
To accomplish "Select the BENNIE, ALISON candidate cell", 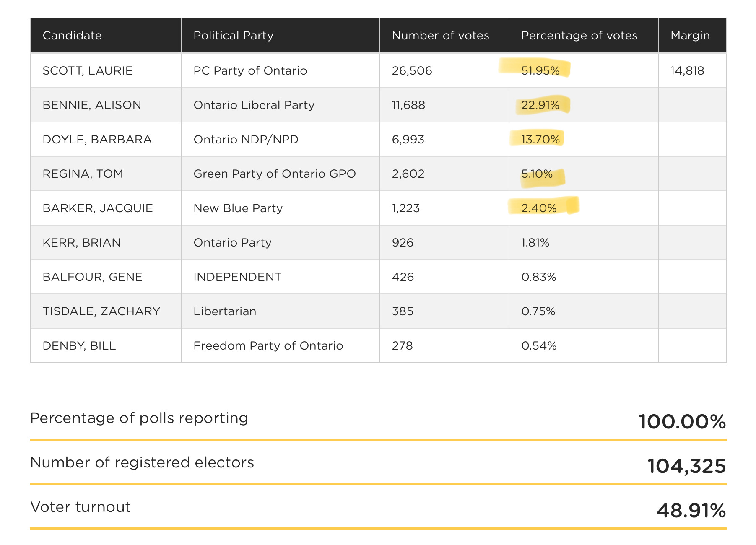I will coord(106,105).
